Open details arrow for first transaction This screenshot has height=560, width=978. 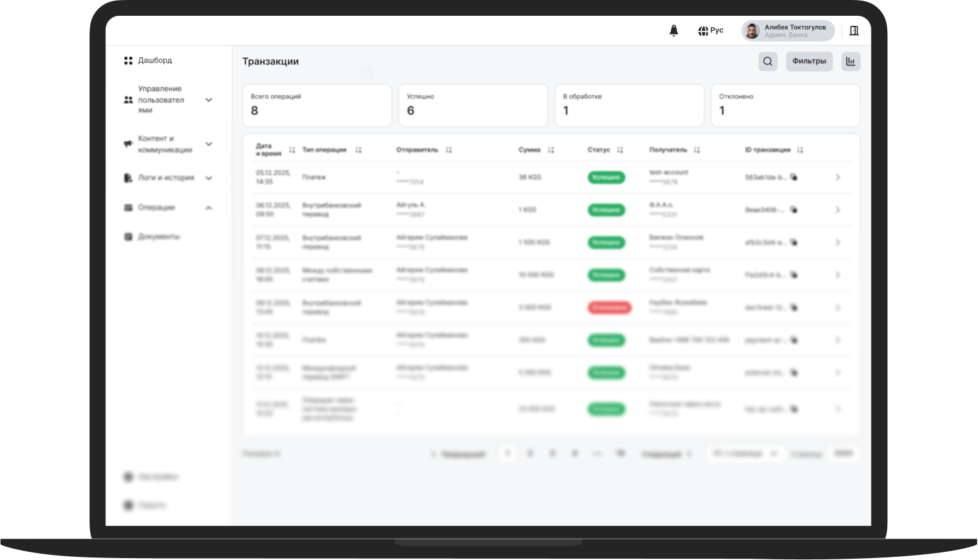[837, 177]
